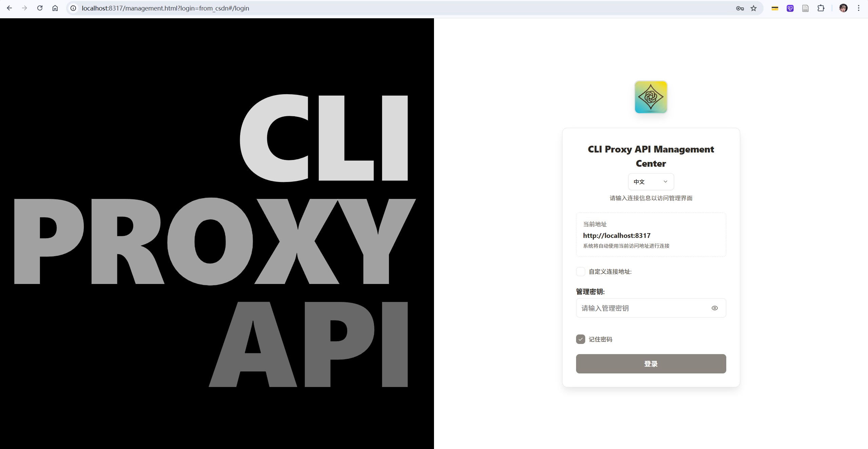Click the browser back arrow
This screenshot has height=449, width=868.
tap(9, 8)
